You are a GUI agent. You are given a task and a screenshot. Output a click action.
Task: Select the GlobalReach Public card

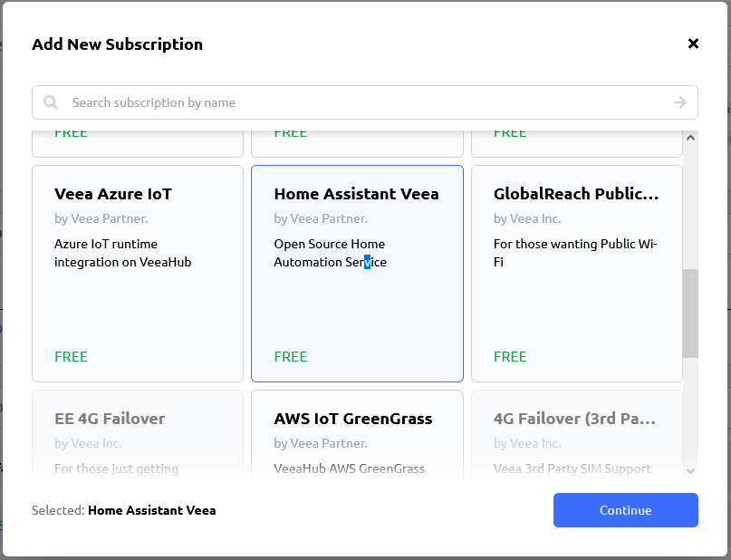tap(577, 274)
